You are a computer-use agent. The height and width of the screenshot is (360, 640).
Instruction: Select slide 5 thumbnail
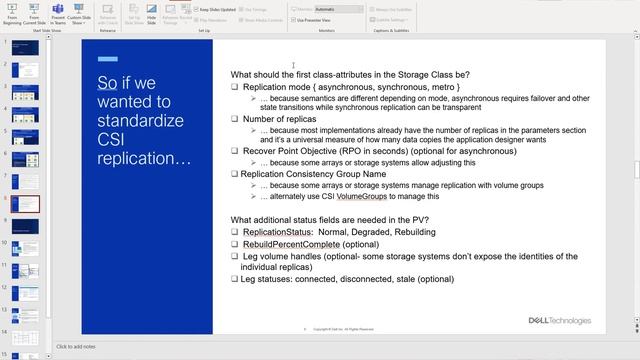click(x=25, y=137)
